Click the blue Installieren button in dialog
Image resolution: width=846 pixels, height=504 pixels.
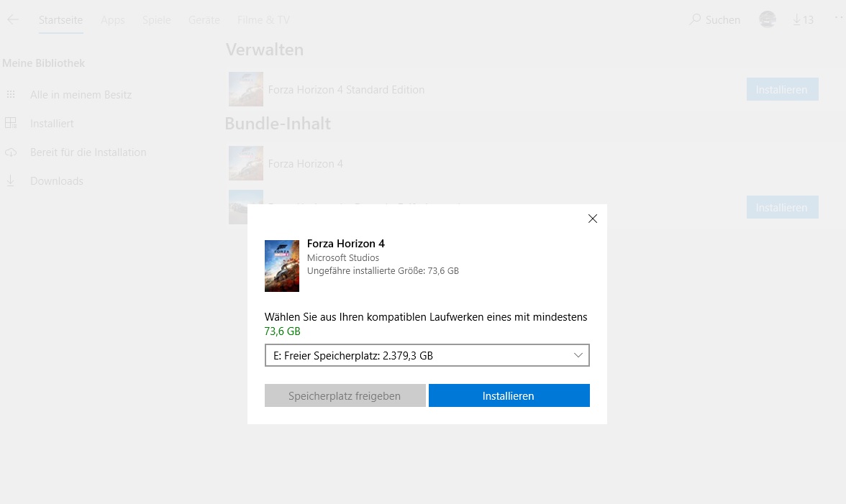pos(509,395)
